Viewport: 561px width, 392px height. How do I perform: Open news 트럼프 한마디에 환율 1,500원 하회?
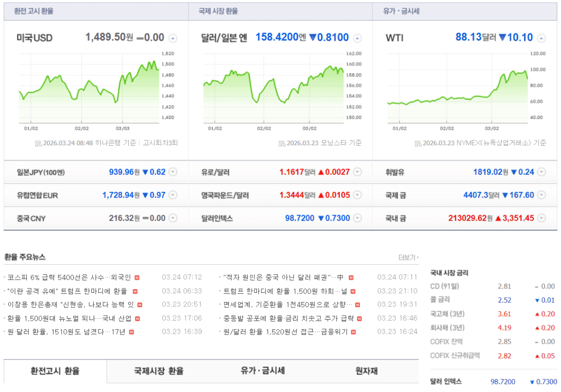(285, 291)
